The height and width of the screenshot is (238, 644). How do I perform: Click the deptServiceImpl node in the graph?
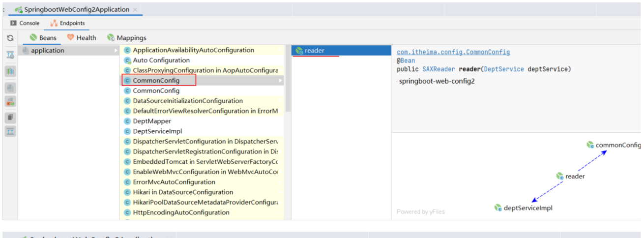coord(524,208)
